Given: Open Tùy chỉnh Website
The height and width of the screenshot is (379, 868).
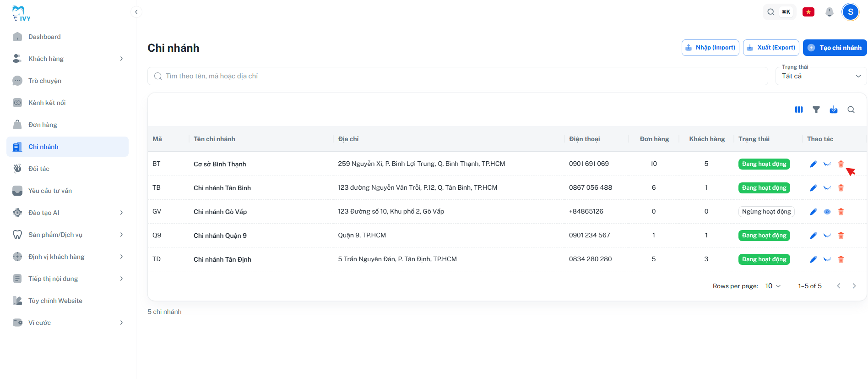Looking at the screenshot, I should click(67, 301).
